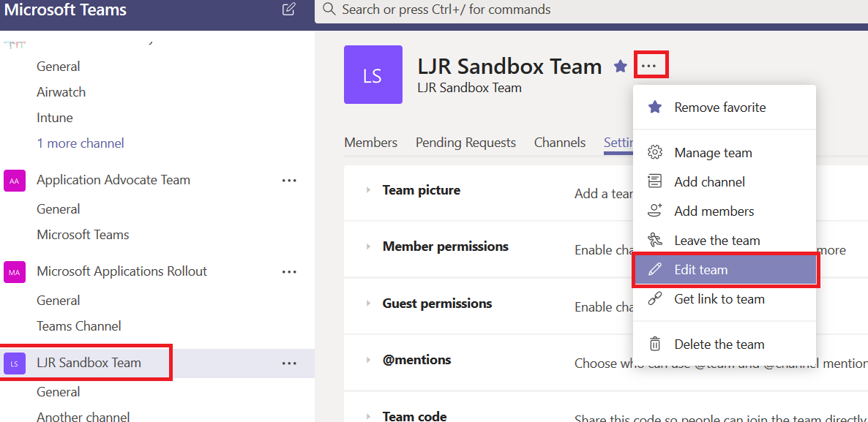Switch to the Members tab

(x=371, y=143)
